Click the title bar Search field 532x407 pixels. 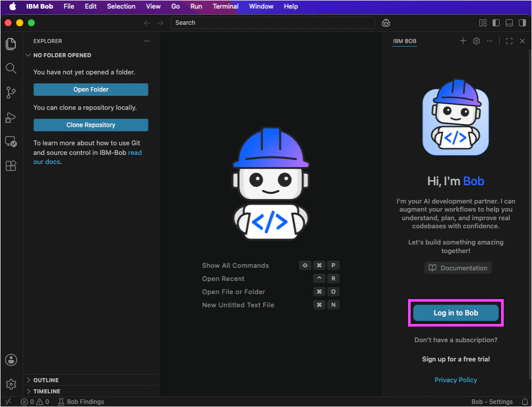273,23
